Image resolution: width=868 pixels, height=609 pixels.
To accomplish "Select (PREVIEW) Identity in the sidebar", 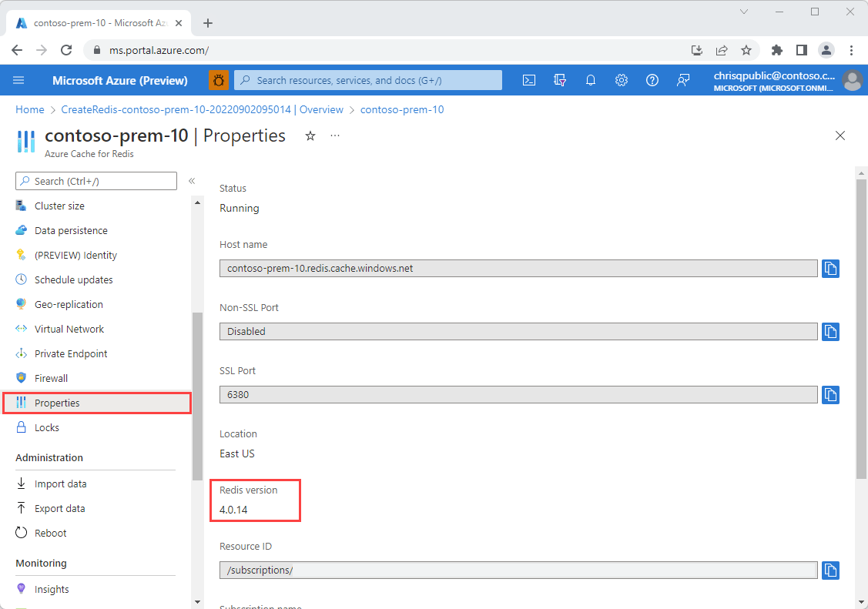I will click(x=75, y=255).
